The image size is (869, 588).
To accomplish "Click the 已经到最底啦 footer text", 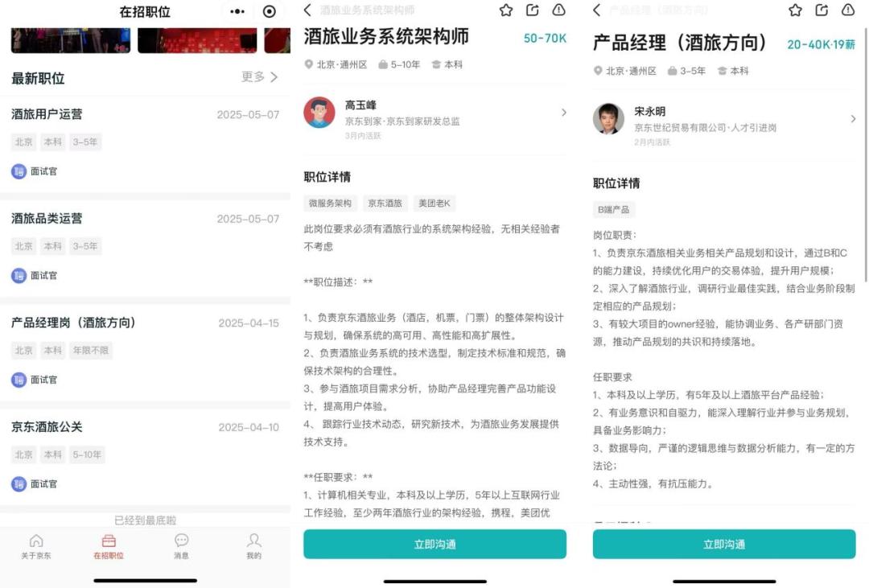I will [x=145, y=520].
